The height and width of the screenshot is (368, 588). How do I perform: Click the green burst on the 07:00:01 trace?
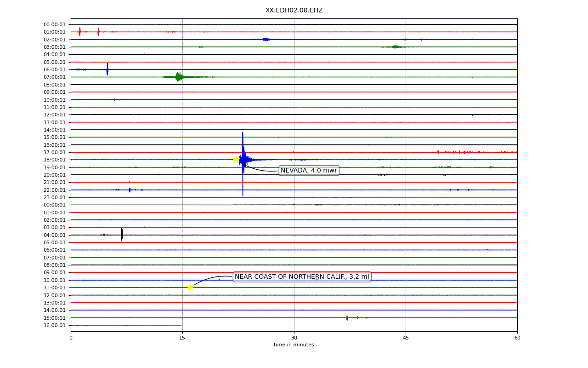[178, 77]
